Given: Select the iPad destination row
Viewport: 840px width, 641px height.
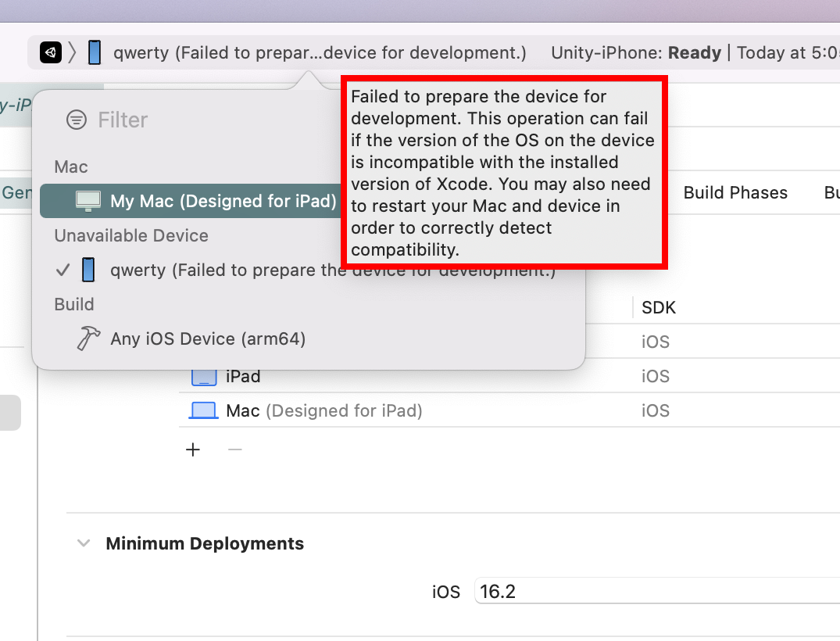Looking at the screenshot, I should (509, 376).
